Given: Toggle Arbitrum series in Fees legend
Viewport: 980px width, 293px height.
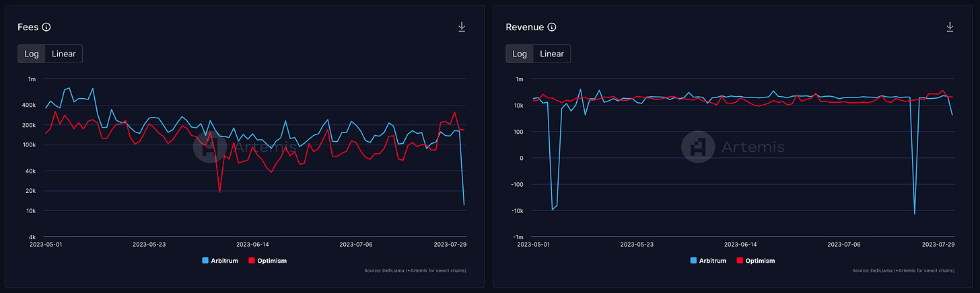Looking at the screenshot, I should point(219,261).
